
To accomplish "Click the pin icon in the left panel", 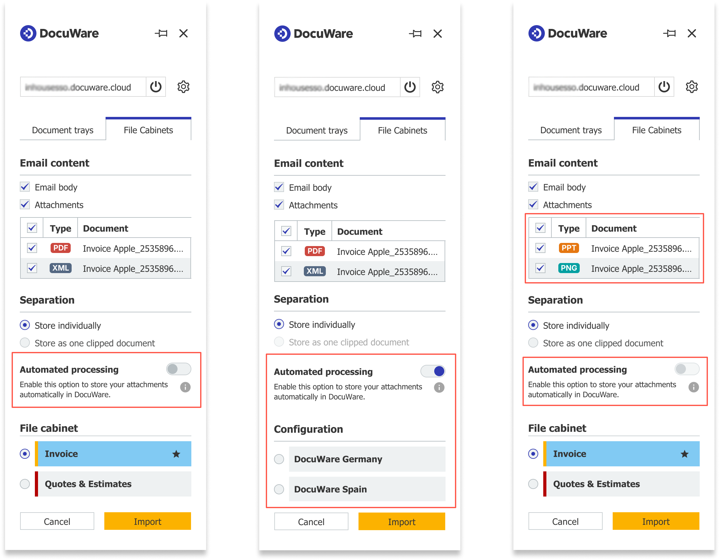I will pyautogui.click(x=161, y=33).
